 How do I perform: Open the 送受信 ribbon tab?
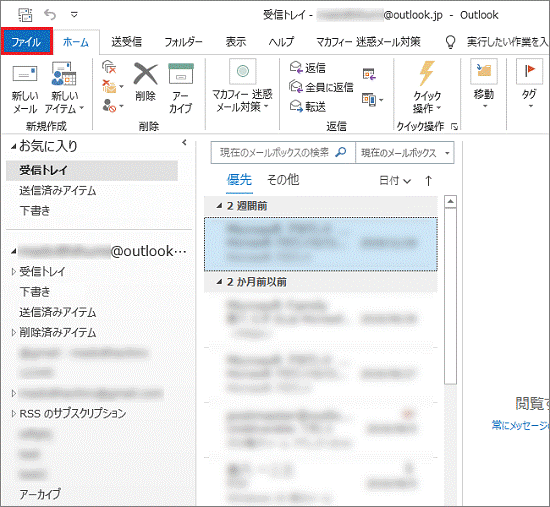(127, 42)
